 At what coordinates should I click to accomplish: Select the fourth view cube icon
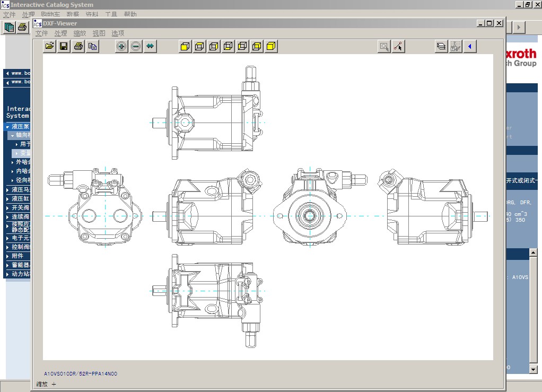(228, 46)
